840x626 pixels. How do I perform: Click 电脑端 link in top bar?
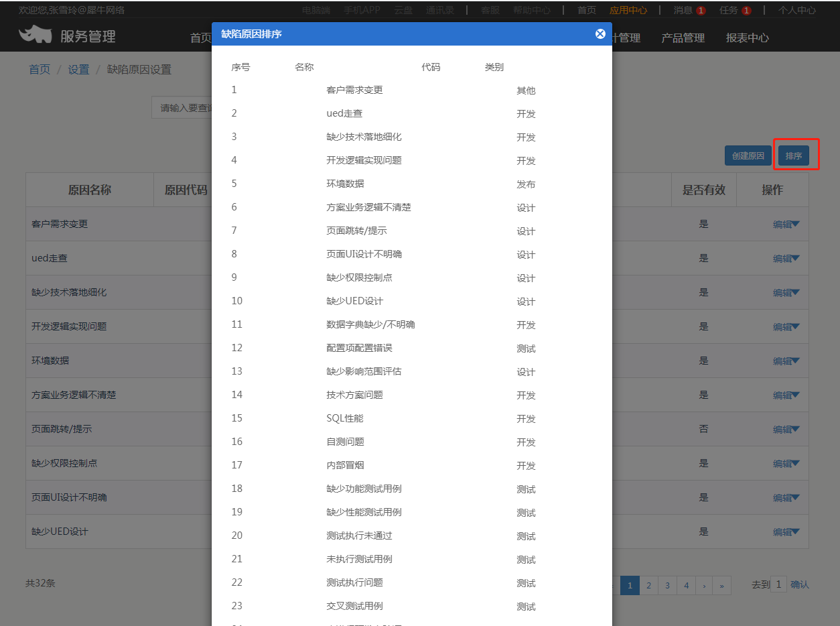(x=316, y=10)
